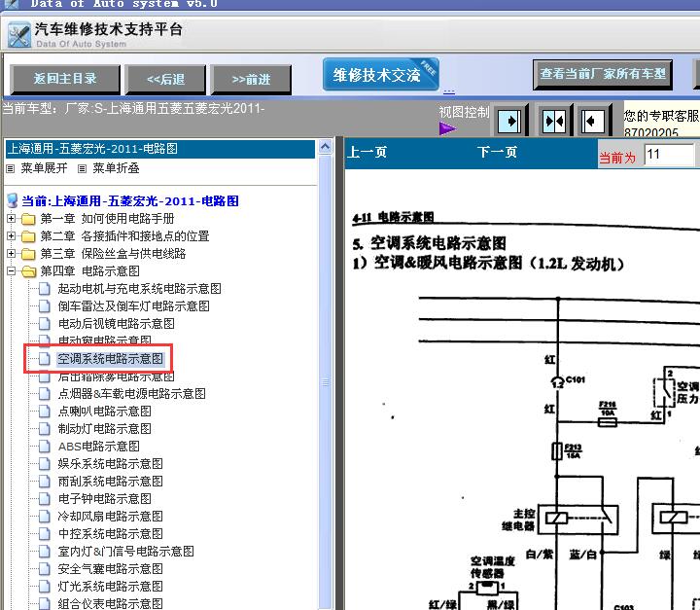Click the current page number field
The image size is (700, 610).
[x=669, y=155]
